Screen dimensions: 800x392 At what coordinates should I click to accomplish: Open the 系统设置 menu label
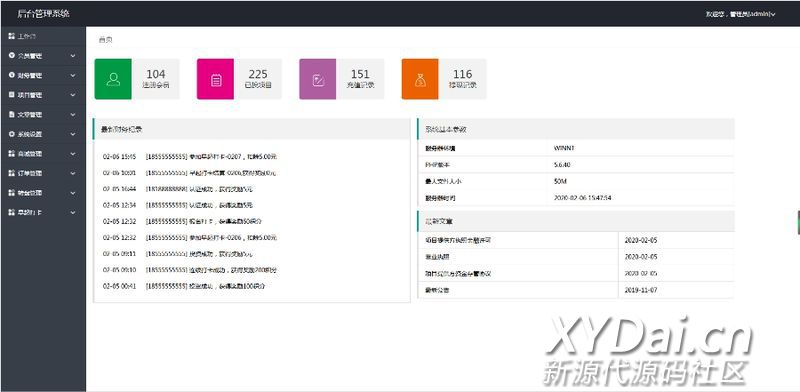[30, 134]
